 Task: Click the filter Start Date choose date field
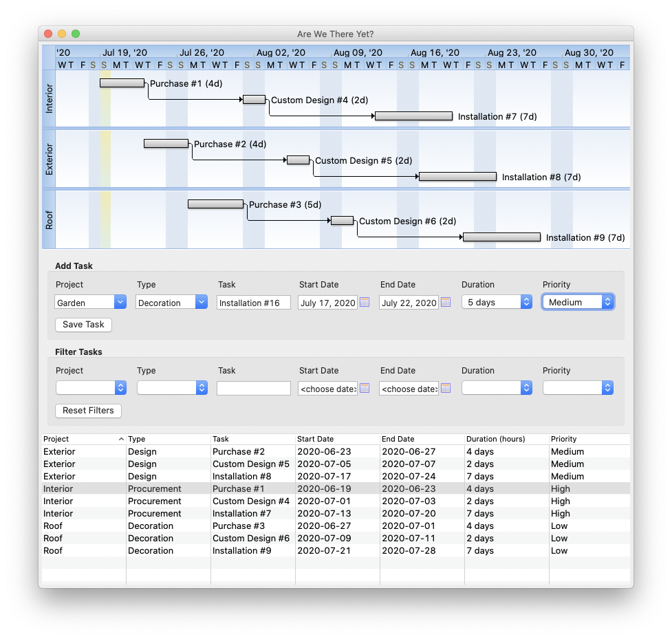(328, 389)
